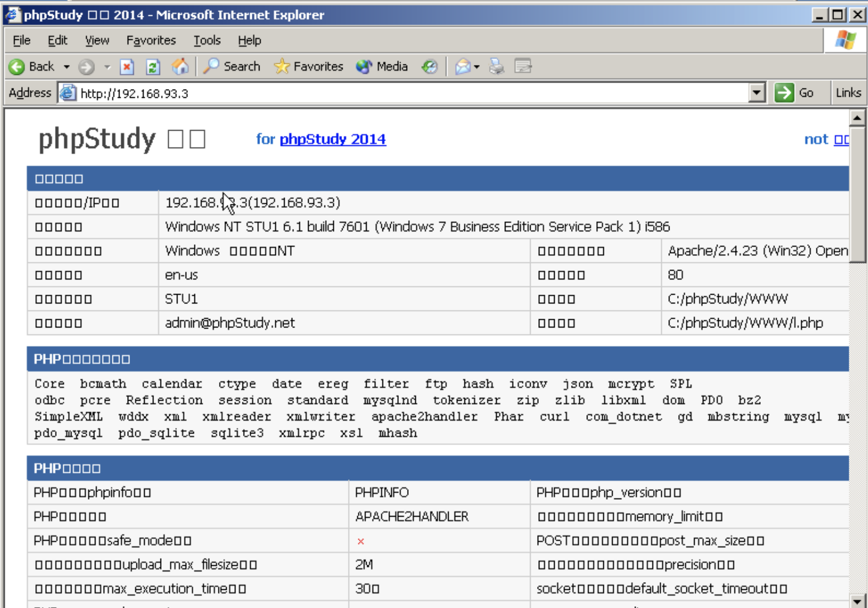Open the Media bar
868x608 pixels.
(x=382, y=67)
